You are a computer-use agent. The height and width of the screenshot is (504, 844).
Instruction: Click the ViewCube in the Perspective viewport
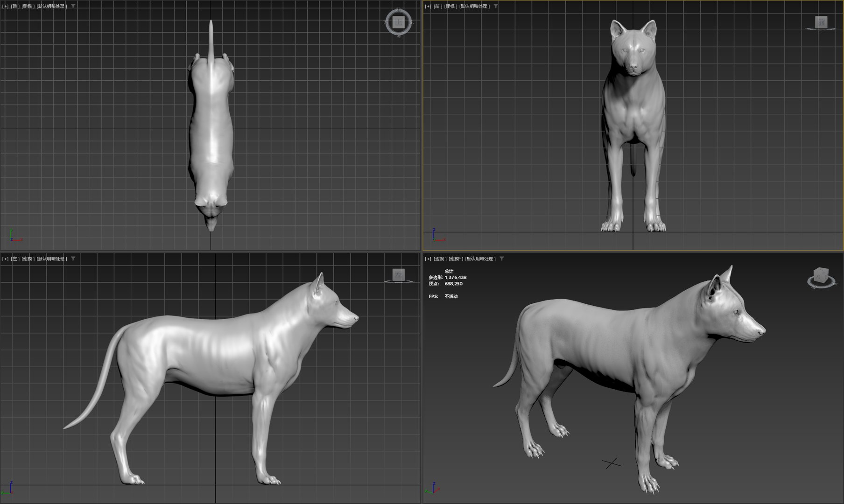pos(821,275)
